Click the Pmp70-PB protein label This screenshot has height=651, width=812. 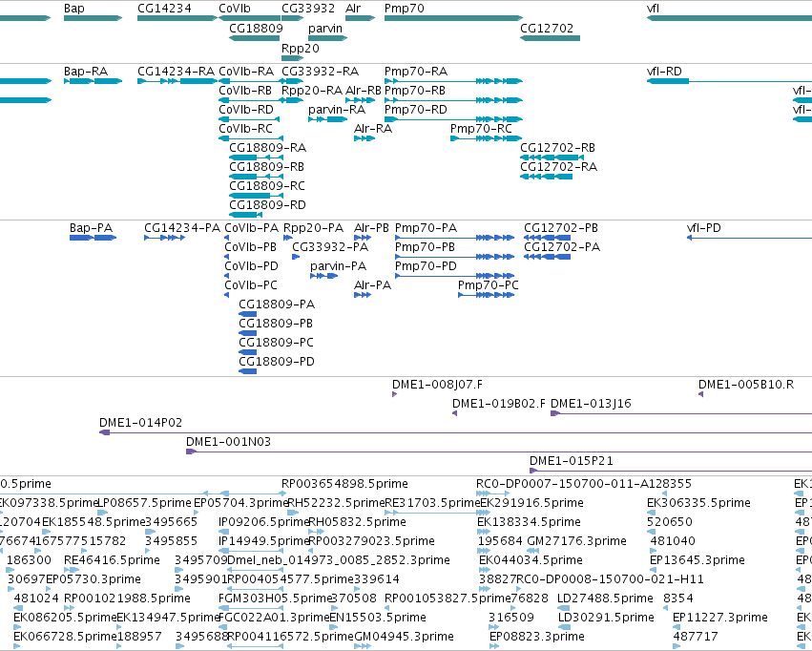tap(425, 247)
